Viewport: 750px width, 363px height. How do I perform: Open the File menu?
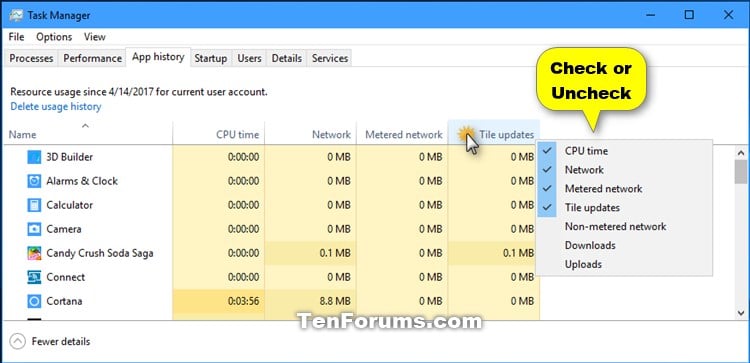[x=16, y=37]
